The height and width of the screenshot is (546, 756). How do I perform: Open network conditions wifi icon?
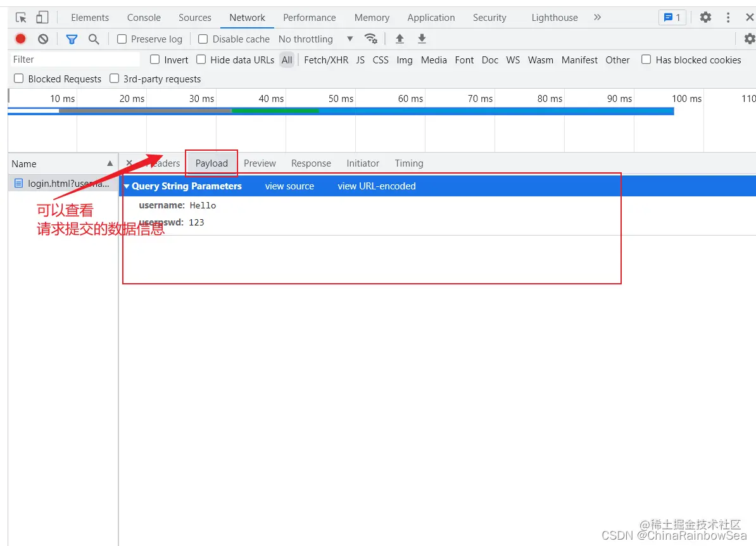(x=371, y=39)
